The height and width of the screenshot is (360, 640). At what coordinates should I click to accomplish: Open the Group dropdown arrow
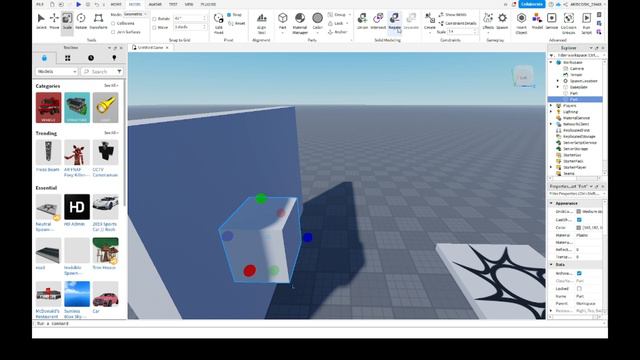pos(349,15)
